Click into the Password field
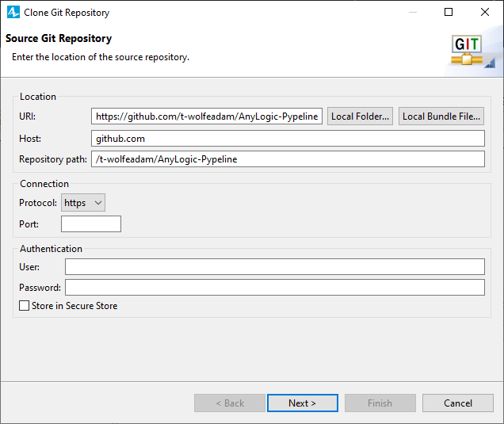The width and height of the screenshot is (504, 424). tap(275, 287)
